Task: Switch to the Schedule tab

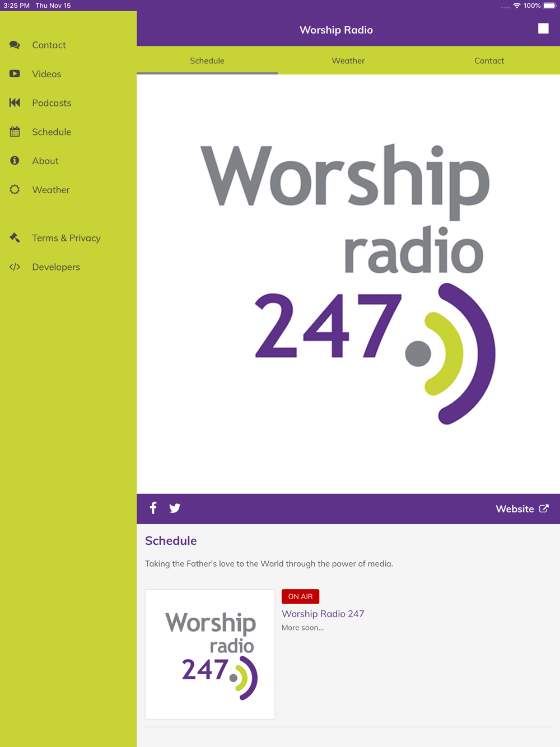Action: tap(207, 60)
